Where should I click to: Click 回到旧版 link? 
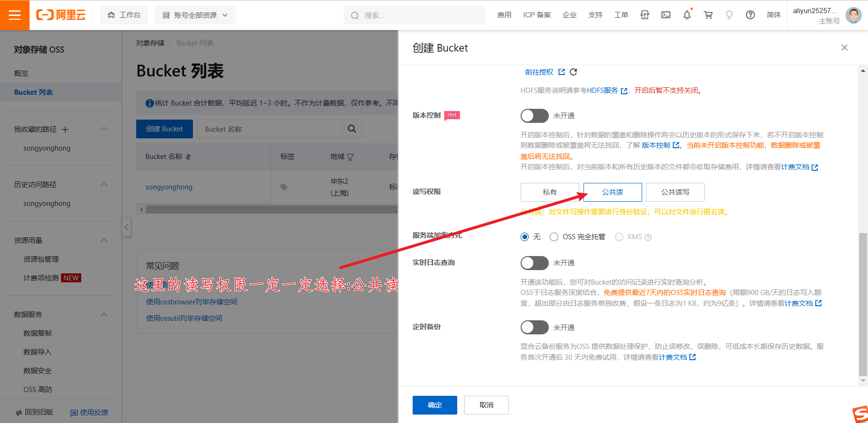(x=34, y=412)
